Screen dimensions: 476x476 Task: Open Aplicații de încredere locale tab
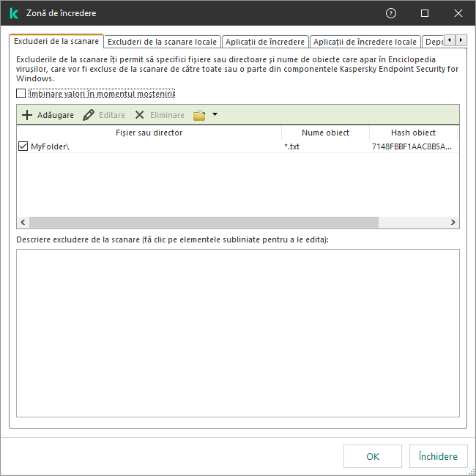[x=365, y=42]
